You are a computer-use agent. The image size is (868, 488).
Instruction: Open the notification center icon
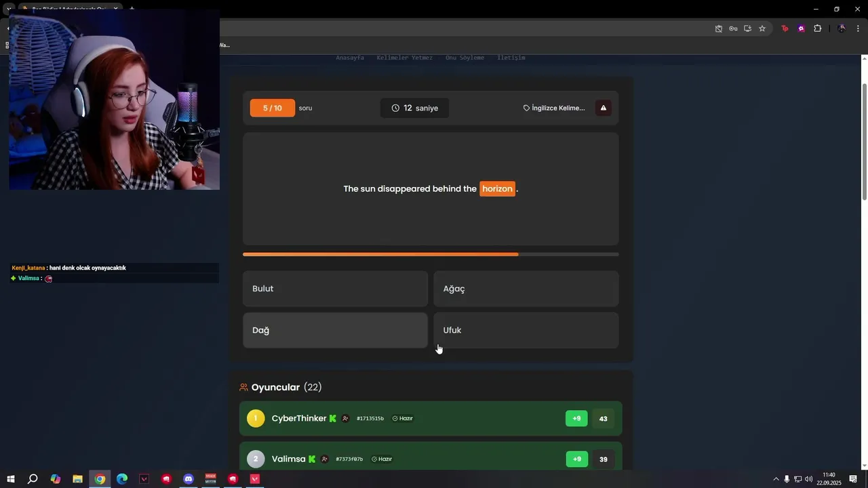coord(854,479)
